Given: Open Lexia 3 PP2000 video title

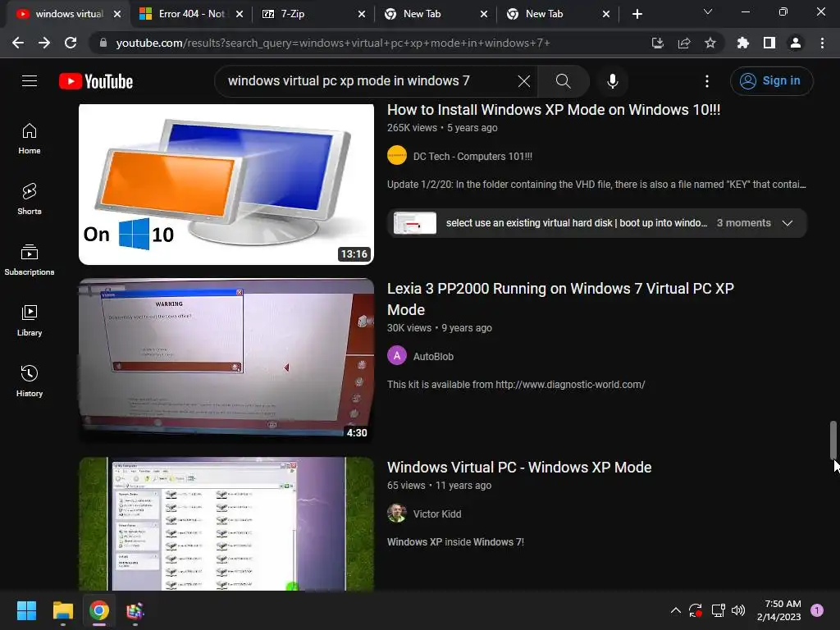Looking at the screenshot, I should tap(560, 299).
